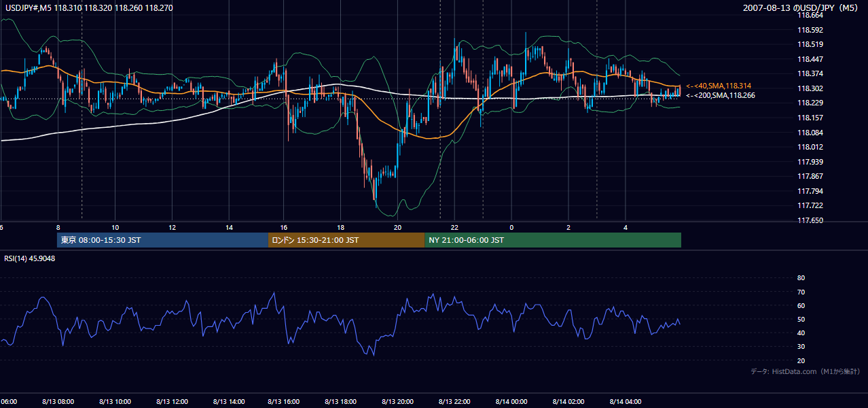The width and height of the screenshot is (868, 408).
Task: Click price axis label 118.519
Action: (x=810, y=44)
